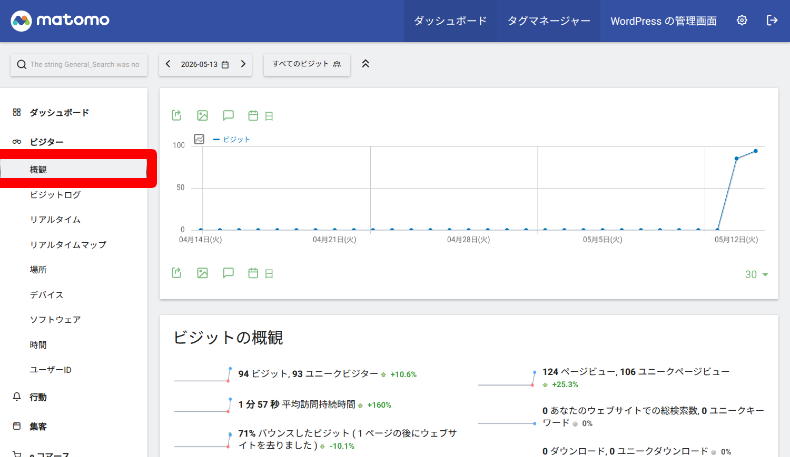Open ソフトウェア page in sidebar
The image size is (790, 457).
click(55, 319)
